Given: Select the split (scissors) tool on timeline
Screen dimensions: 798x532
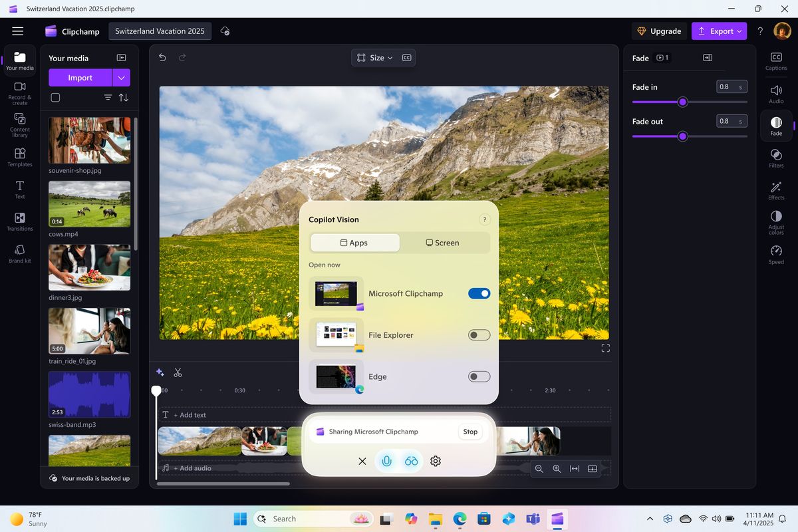Looking at the screenshot, I should [178, 372].
